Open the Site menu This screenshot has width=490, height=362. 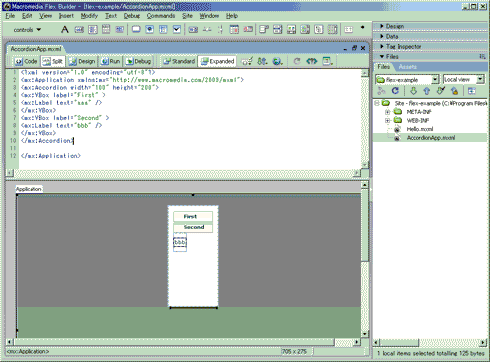[x=187, y=16]
